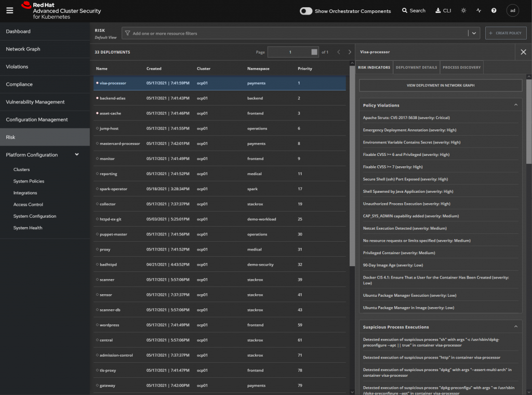Select the admission-control deployment row
The height and width of the screenshot is (395, 532).
(220, 355)
